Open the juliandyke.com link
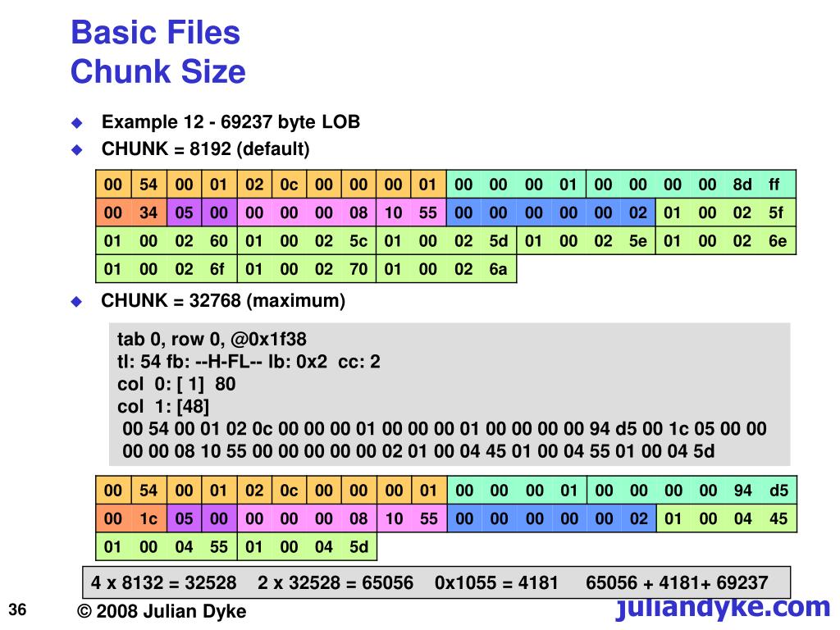This screenshot has width=840, height=630. tap(723, 609)
